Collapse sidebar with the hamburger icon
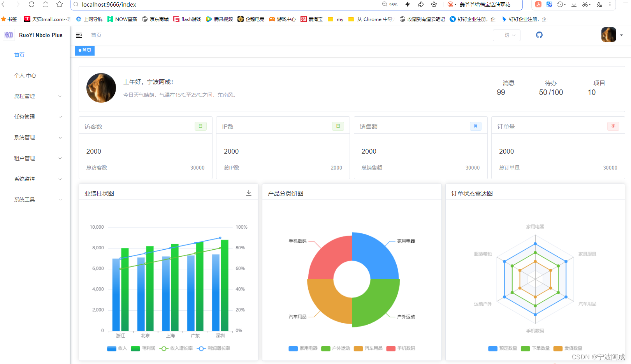631x364 pixels. pyautogui.click(x=79, y=35)
